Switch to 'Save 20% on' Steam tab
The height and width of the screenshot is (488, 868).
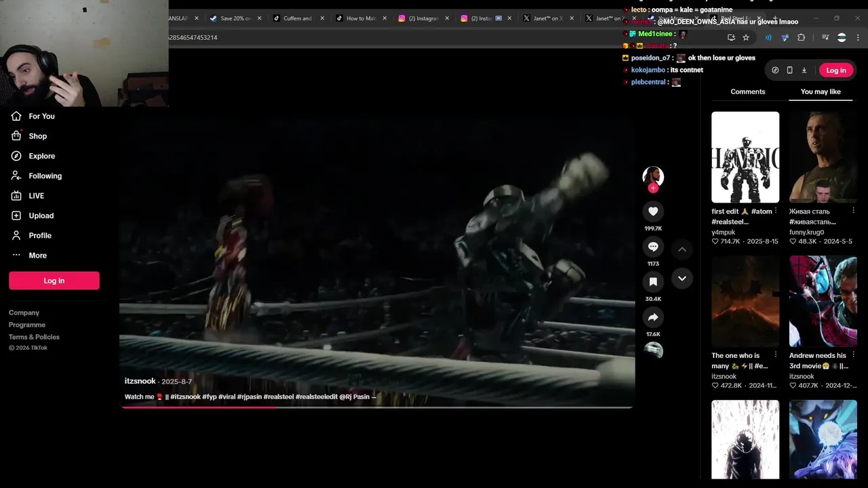click(235, 18)
